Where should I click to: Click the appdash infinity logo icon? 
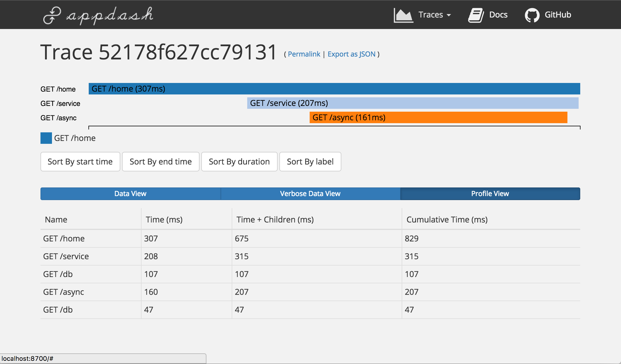tap(52, 15)
